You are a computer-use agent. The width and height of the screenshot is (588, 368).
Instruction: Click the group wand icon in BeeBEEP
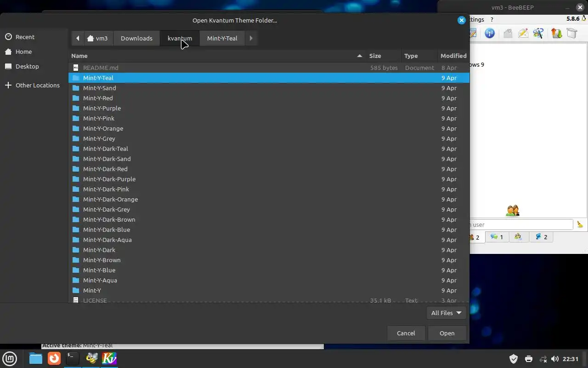click(x=538, y=33)
